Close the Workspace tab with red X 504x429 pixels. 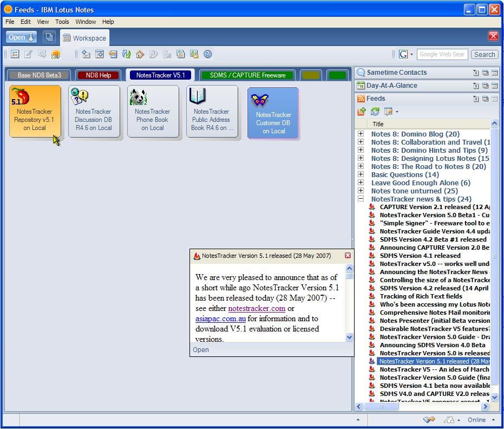coord(493,36)
